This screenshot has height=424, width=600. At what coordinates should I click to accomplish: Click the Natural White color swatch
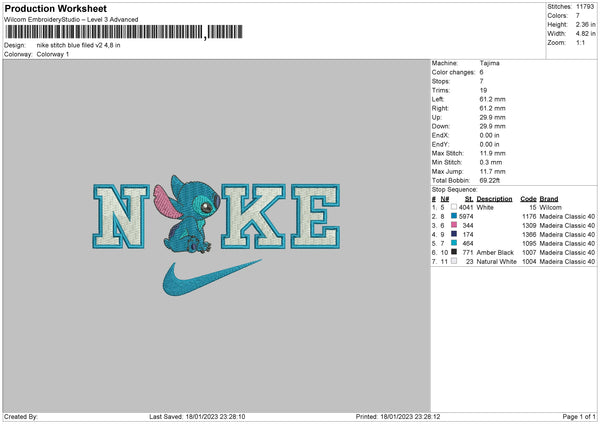coord(454,261)
